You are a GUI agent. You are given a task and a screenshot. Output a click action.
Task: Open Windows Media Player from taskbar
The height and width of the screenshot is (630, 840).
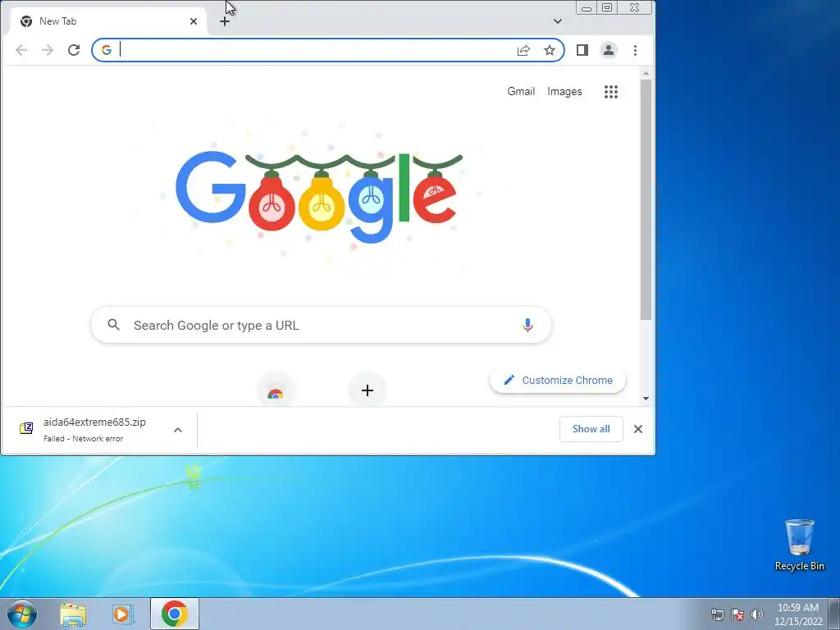[x=123, y=614]
